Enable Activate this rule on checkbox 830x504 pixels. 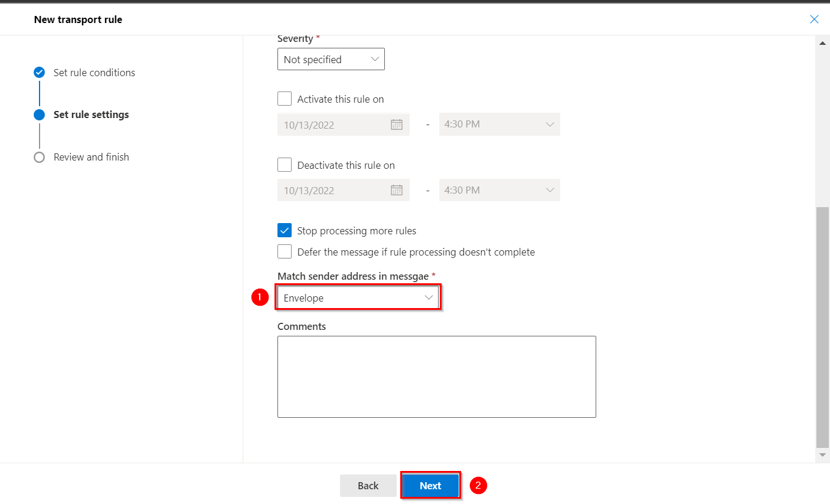285,99
